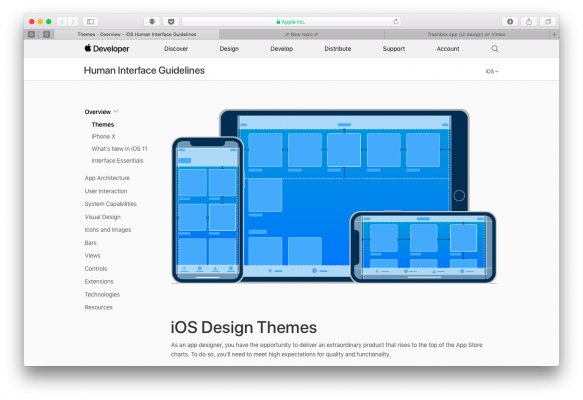Switch to the Trashbox app on Vimeo tab
This screenshot has height=400, width=583.
pyautogui.click(x=466, y=34)
